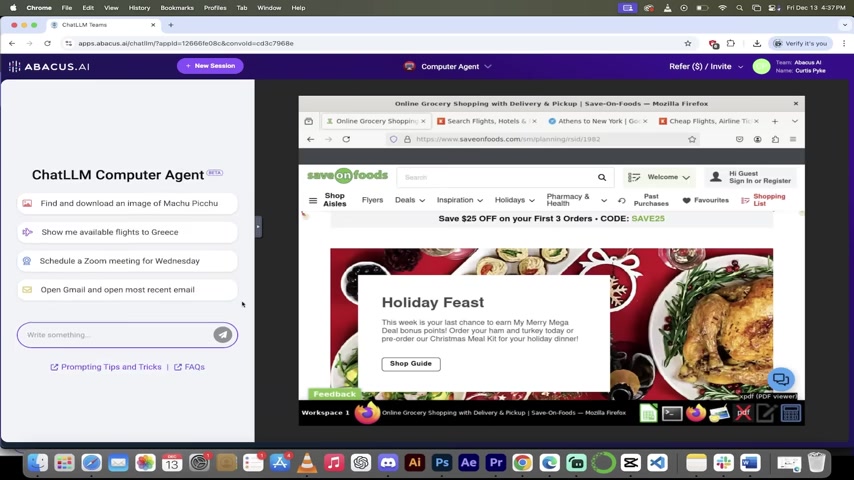Click Chrome's reload button
Screen dimensions: 854x480
point(47,44)
